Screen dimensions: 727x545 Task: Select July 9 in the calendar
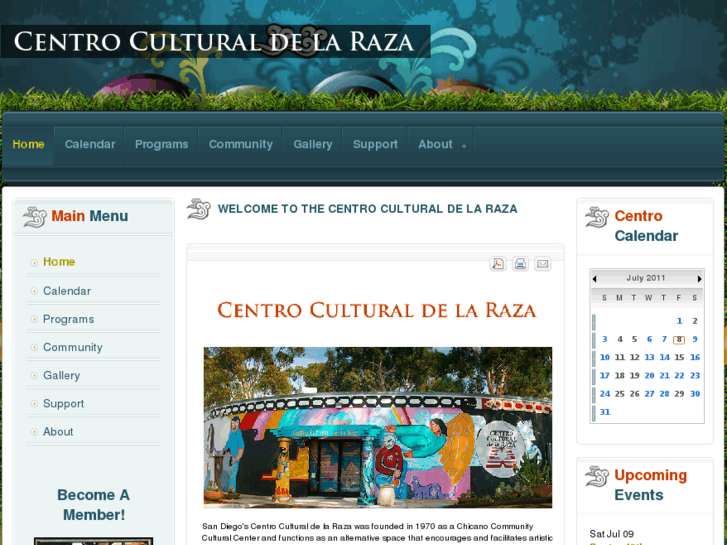695,339
